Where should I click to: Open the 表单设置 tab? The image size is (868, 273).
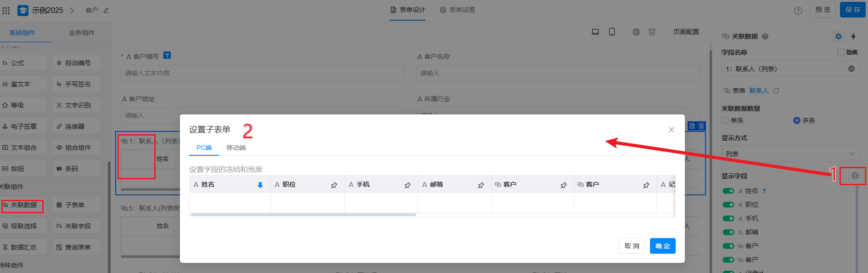pyautogui.click(x=458, y=10)
